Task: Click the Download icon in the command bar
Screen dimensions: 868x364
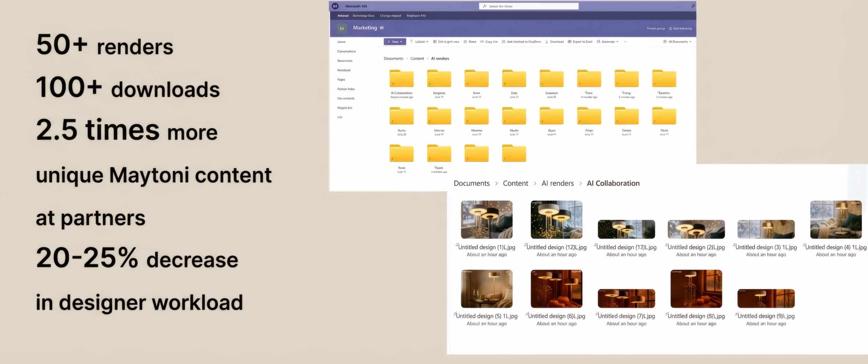Action: tap(547, 42)
